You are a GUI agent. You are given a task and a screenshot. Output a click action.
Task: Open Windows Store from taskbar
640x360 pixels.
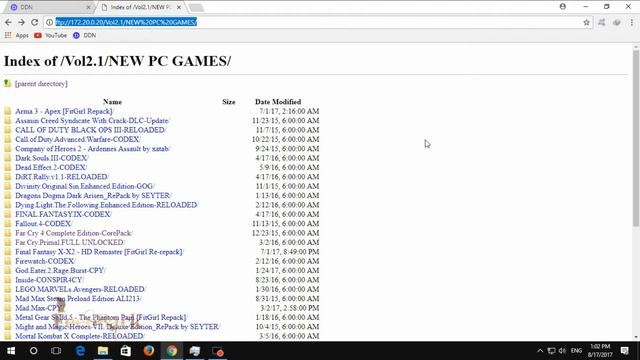(x=126, y=351)
